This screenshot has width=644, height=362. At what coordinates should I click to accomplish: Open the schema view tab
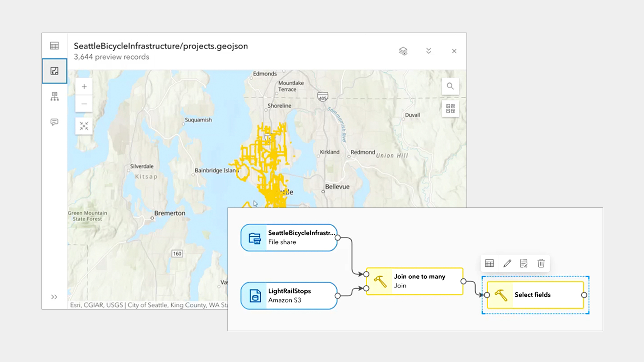(54, 96)
